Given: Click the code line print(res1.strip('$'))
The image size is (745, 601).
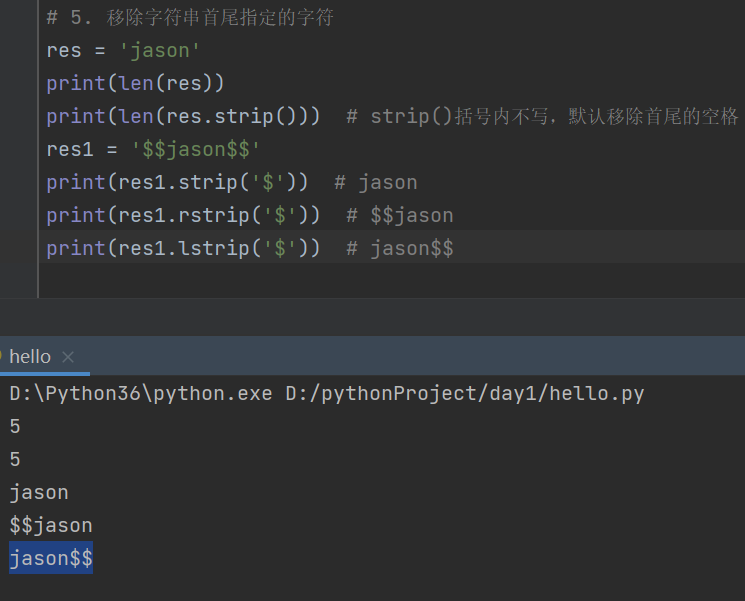Looking at the screenshot, I should [177, 182].
